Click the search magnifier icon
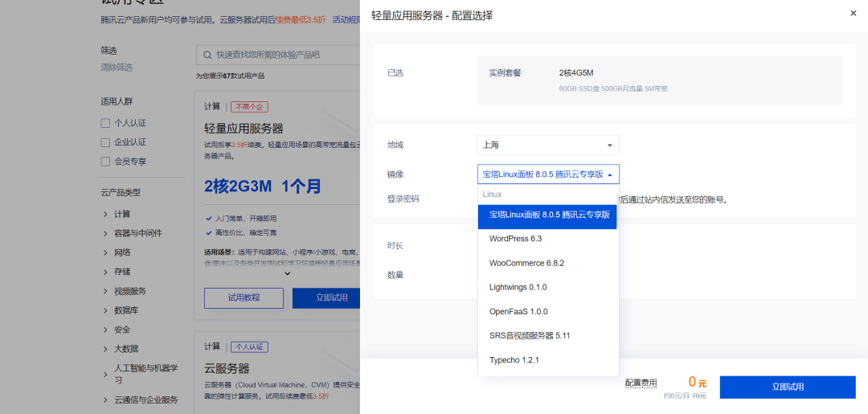Screen dimensions: 868x414 tap(207, 55)
